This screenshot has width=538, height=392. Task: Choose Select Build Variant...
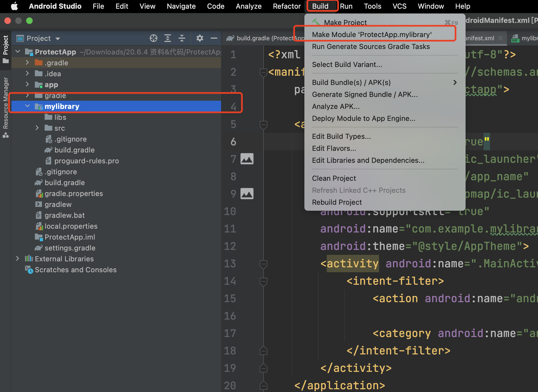(x=384, y=65)
